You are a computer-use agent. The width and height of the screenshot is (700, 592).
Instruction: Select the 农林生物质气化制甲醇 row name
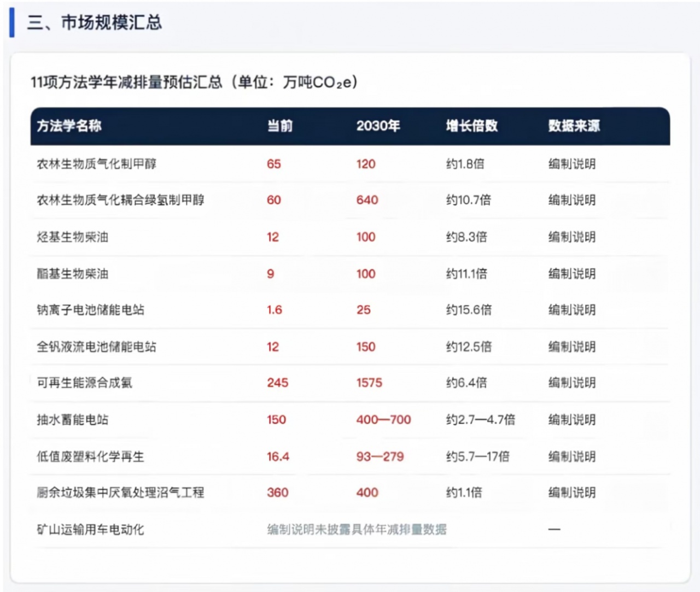(97, 164)
